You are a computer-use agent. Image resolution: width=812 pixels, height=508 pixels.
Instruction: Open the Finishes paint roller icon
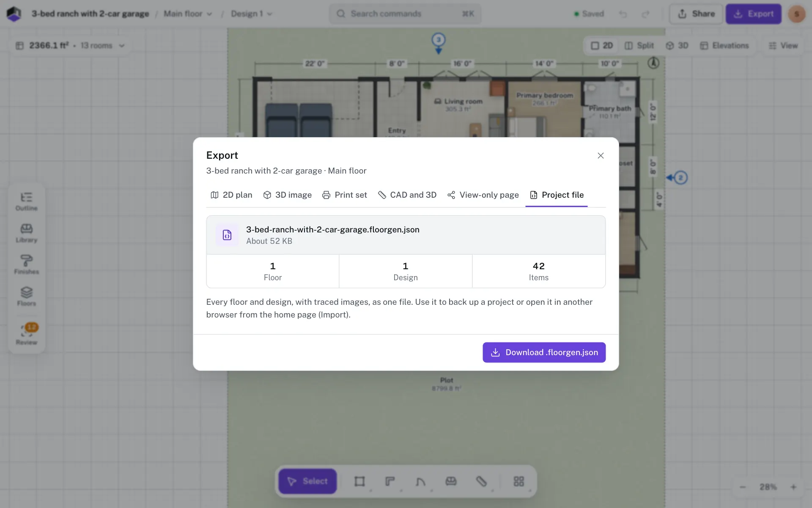pos(26,265)
